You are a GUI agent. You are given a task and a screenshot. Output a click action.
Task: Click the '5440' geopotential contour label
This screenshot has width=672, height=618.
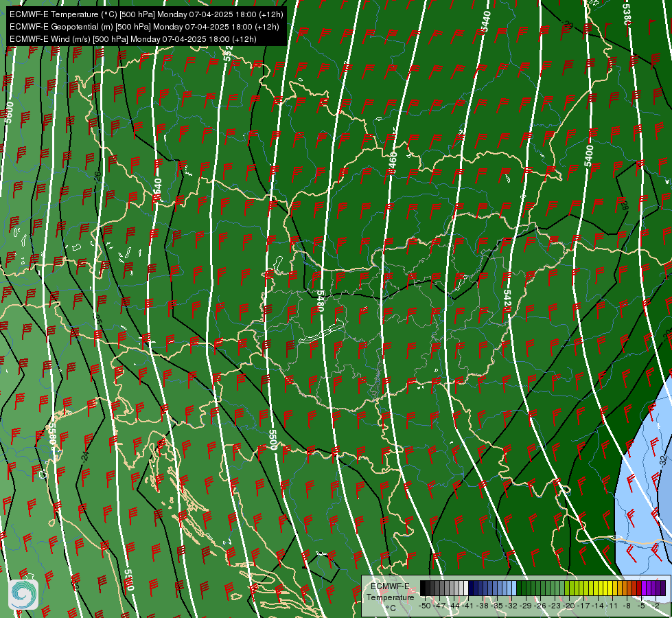click(485, 22)
